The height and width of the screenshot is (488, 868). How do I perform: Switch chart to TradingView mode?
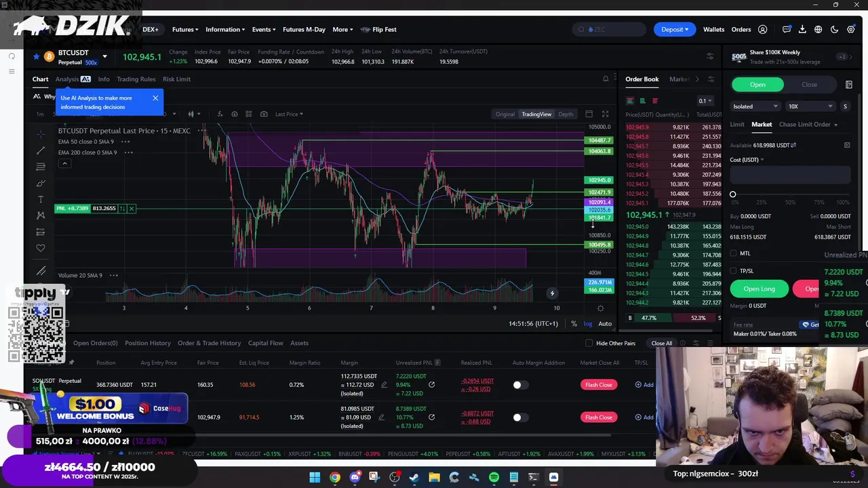[x=536, y=114]
